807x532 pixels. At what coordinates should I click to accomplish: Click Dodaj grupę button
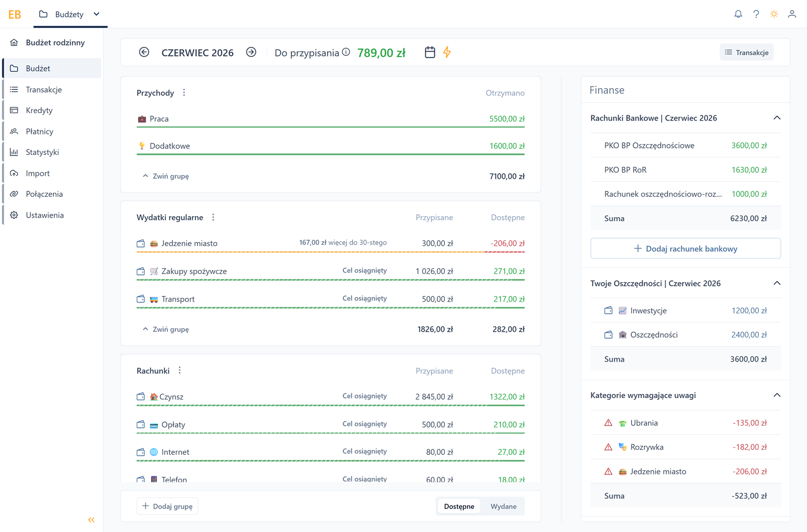[167, 506]
